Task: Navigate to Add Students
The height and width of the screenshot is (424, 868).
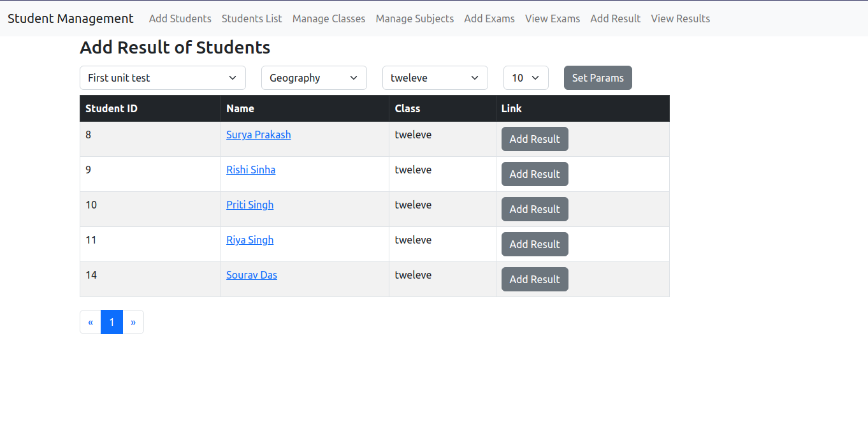Action: pos(180,18)
